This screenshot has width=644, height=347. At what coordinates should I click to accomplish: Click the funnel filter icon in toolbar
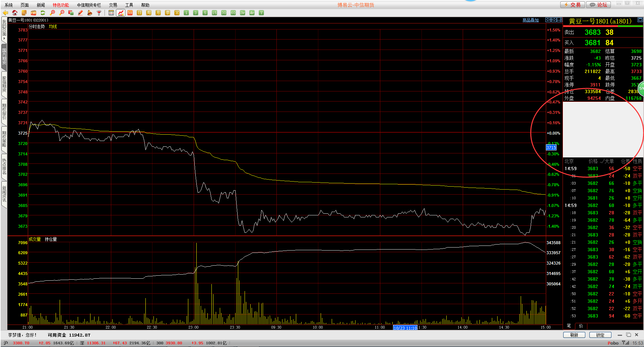[99, 13]
